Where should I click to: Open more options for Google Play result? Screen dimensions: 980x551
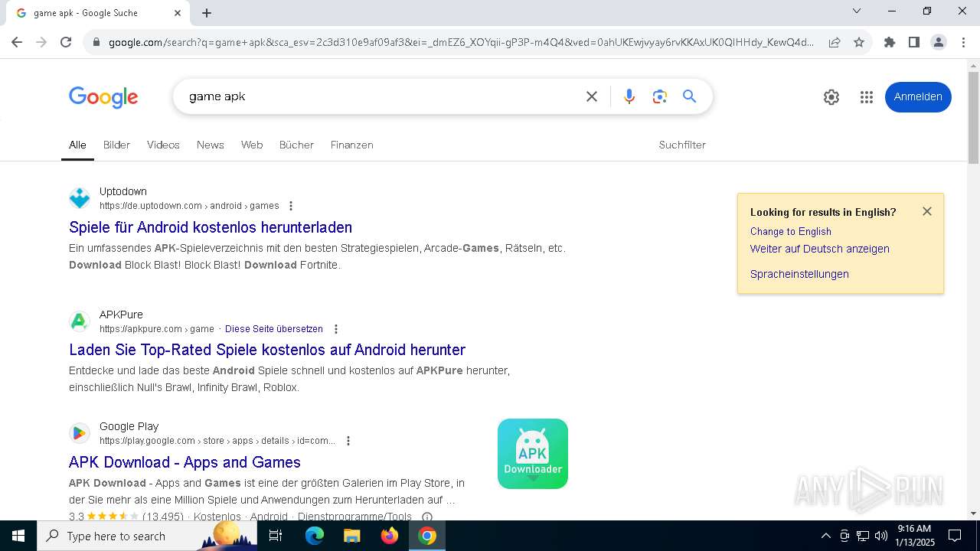pos(348,441)
